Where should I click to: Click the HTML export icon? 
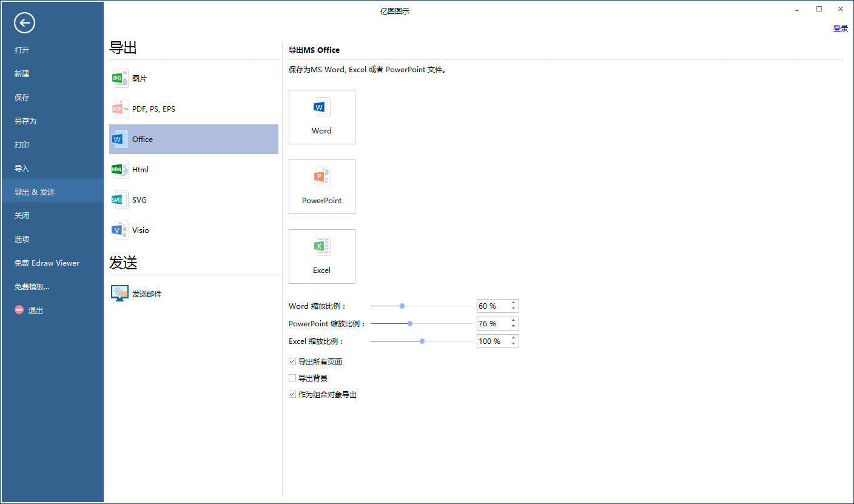tap(119, 169)
